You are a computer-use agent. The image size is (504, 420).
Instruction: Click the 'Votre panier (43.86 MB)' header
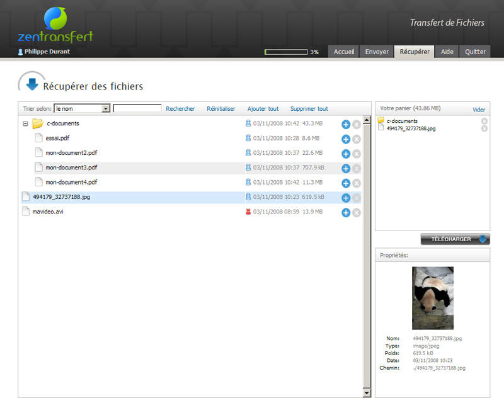[x=411, y=108]
